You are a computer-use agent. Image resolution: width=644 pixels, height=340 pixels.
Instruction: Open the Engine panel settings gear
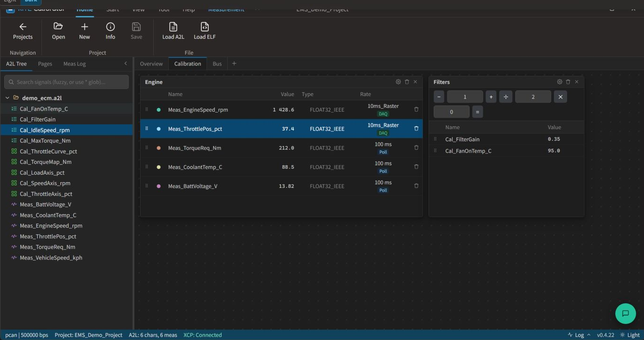tap(398, 82)
